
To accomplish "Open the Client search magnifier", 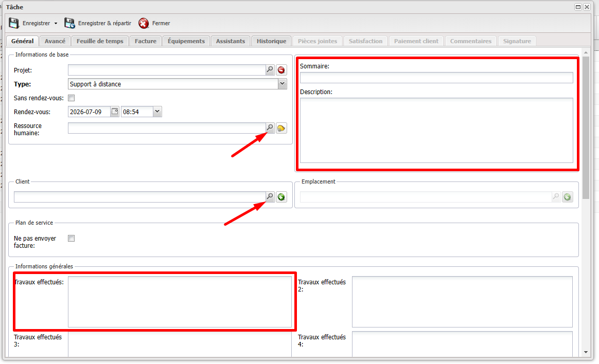I will point(270,196).
